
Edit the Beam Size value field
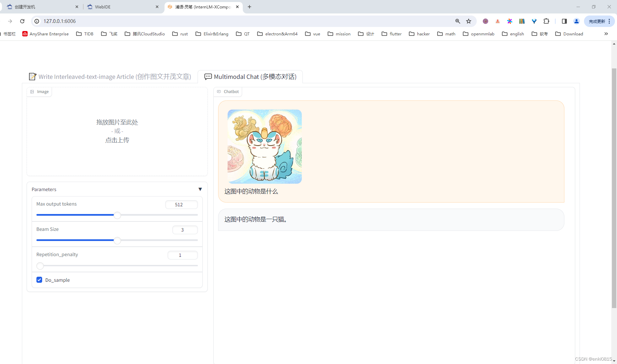click(x=185, y=230)
